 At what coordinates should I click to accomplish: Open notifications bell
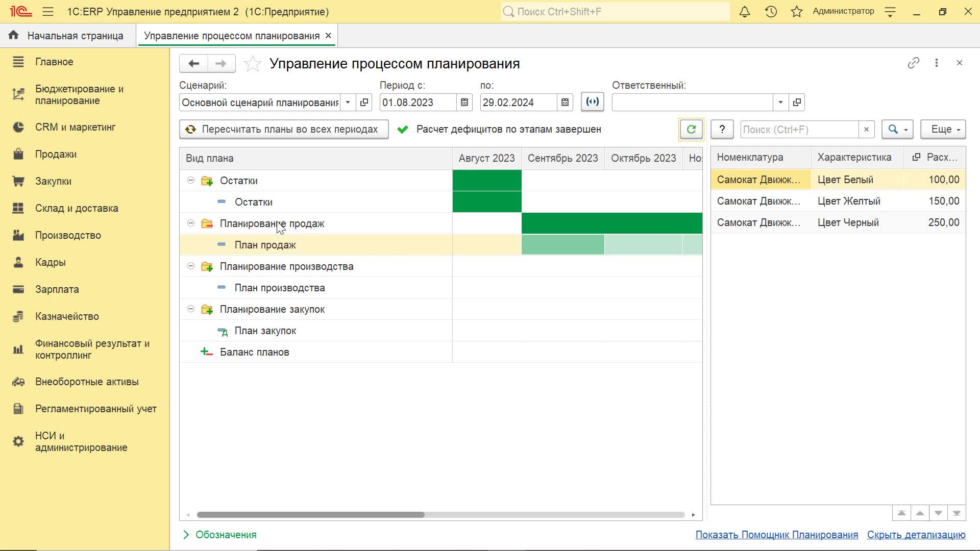(x=745, y=11)
